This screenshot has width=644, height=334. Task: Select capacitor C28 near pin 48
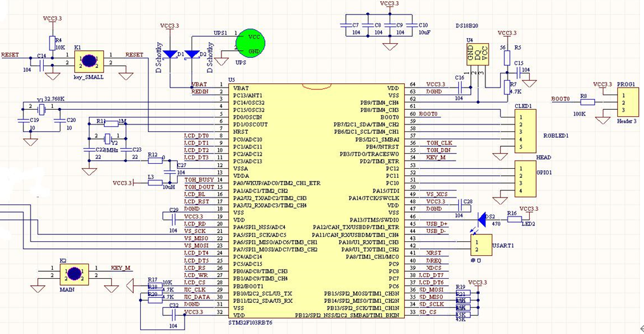tap(460, 205)
